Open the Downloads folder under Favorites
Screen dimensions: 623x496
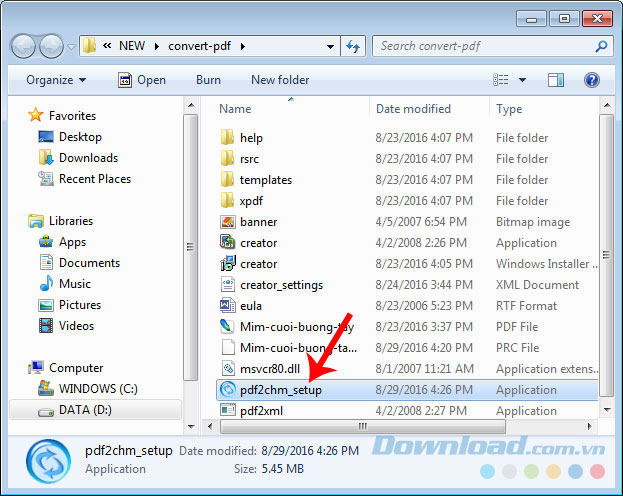click(88, 158)
